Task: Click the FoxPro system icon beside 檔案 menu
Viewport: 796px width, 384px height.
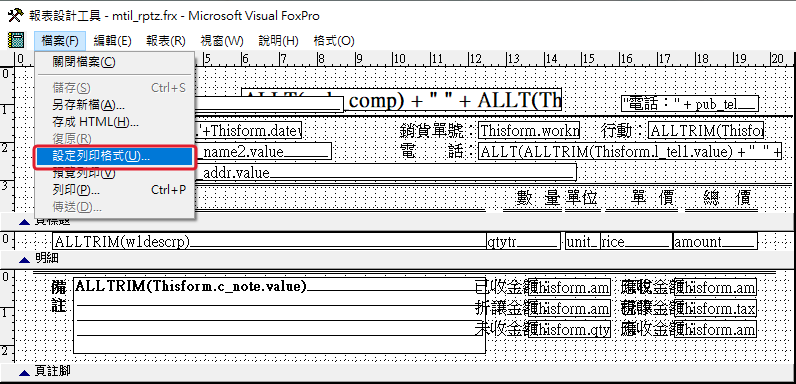Action: [x=16, y=41]
